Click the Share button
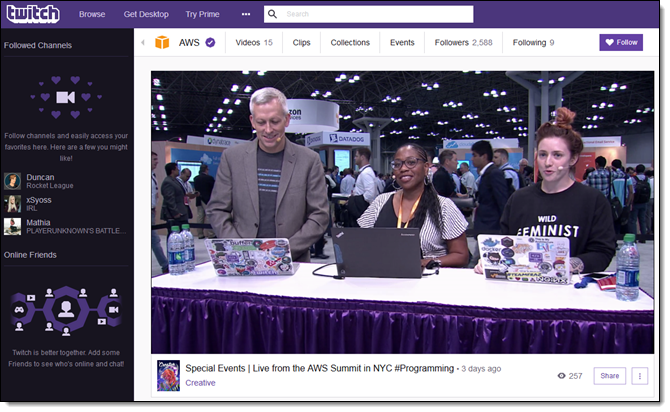 tap(609, 376)
